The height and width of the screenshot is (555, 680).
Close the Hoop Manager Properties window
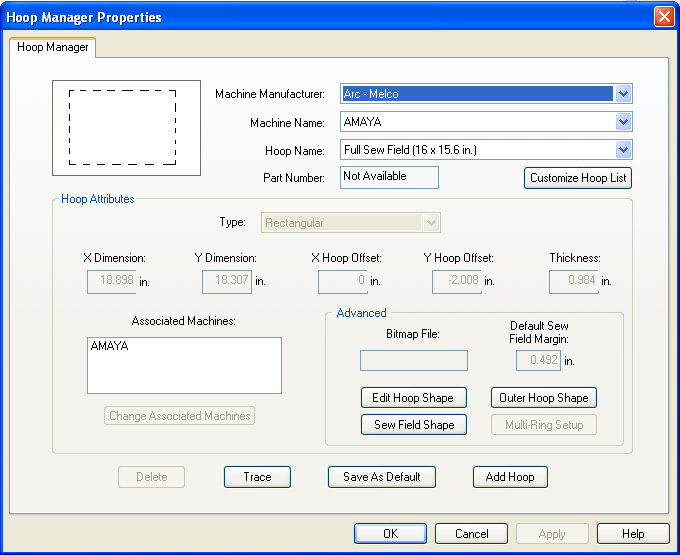pyautogui.click(x=664, y=17)
